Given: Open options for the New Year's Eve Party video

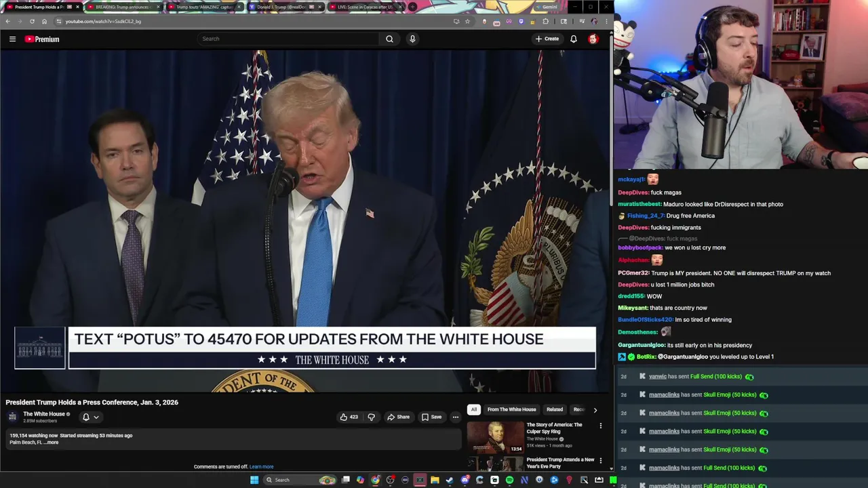Looking at the screenshot, I should [600, 461].
